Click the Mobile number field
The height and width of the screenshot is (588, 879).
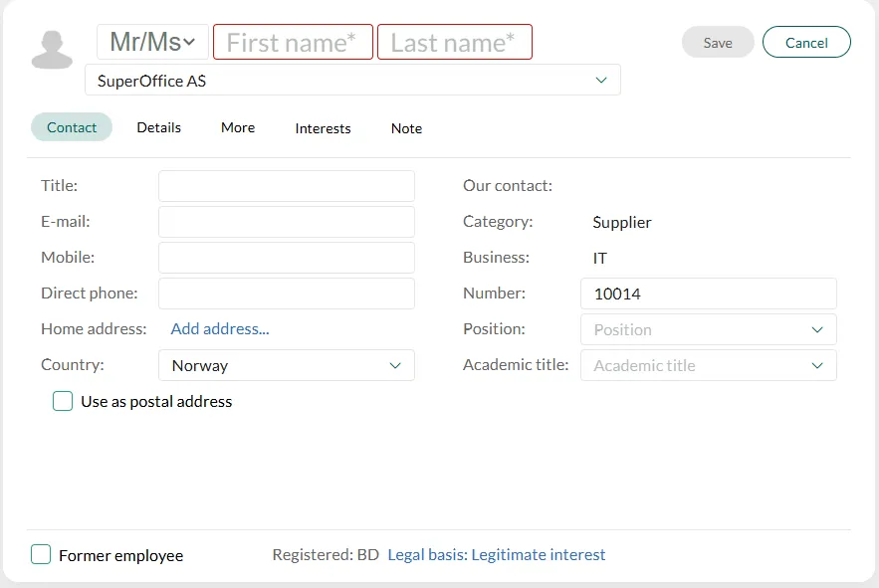(x=286, y=258)
